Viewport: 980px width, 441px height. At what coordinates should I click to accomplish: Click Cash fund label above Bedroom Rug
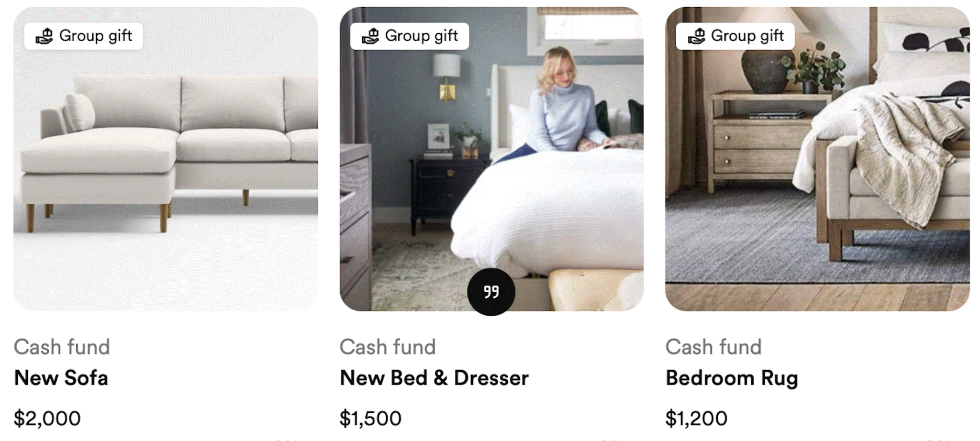click(713, 347)
